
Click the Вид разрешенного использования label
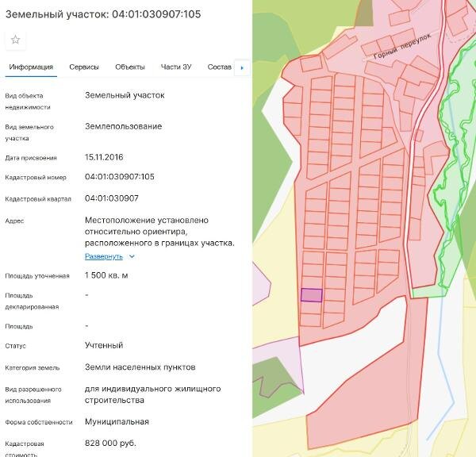(33, 395)
